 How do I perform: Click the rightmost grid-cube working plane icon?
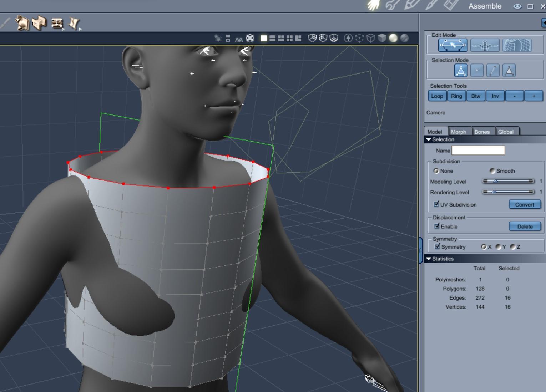tap(334, 38)
